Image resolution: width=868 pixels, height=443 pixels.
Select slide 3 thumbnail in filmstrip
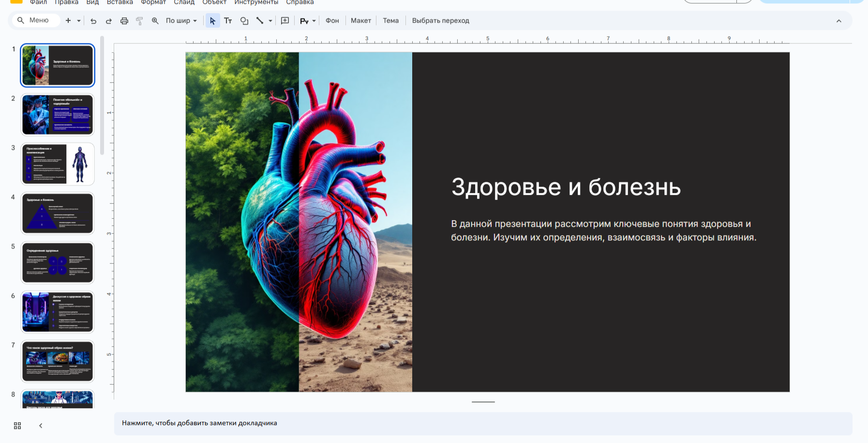pos(58,164)
